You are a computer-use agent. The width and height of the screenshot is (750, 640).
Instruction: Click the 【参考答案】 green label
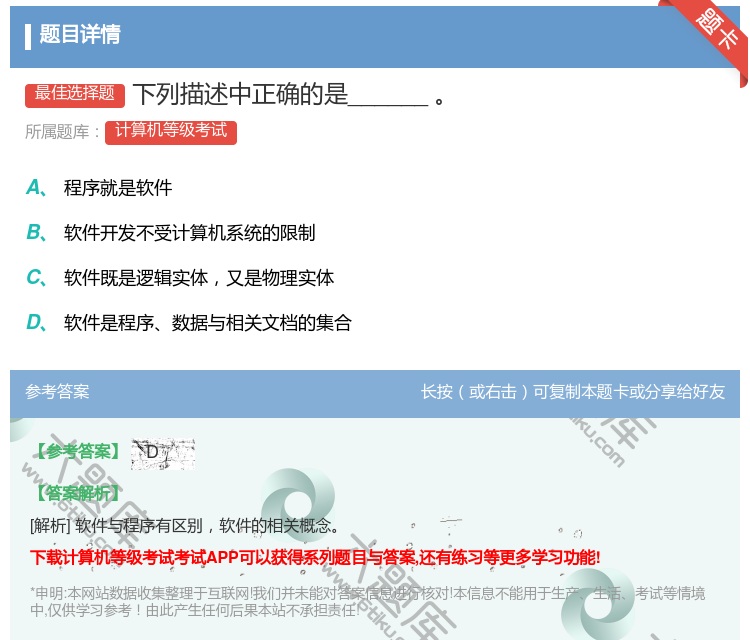tap(77, 452)
